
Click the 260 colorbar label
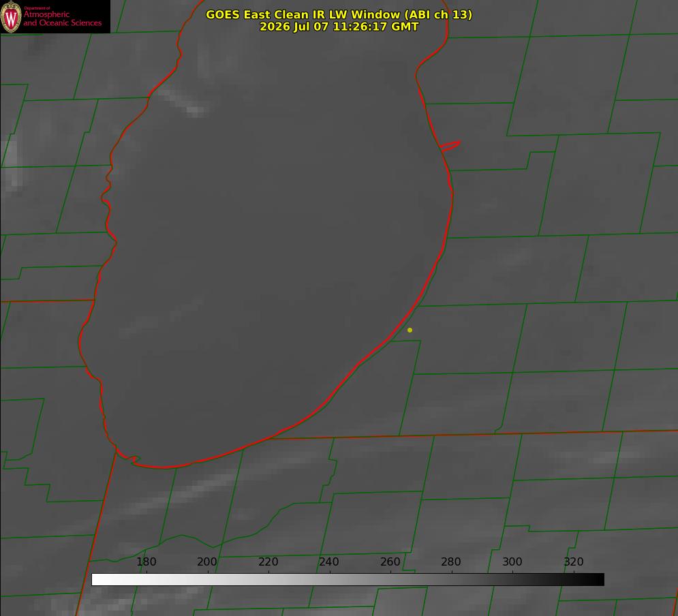click(390, 561)
